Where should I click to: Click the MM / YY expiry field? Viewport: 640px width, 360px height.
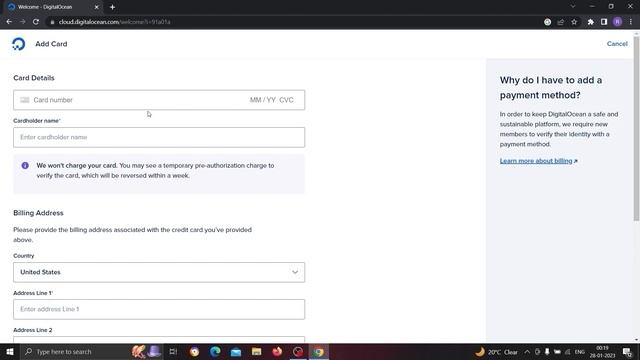pos(263,100)
